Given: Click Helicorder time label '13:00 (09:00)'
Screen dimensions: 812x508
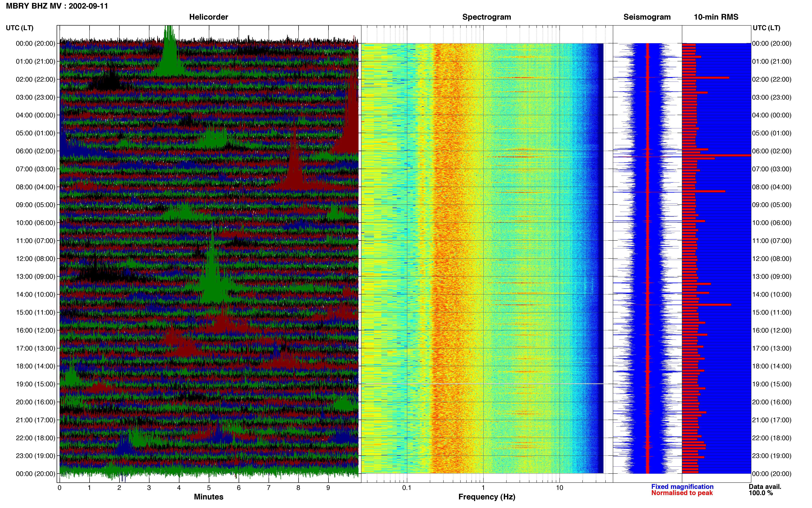Looking at the screenshot, I should click(36, 277).
